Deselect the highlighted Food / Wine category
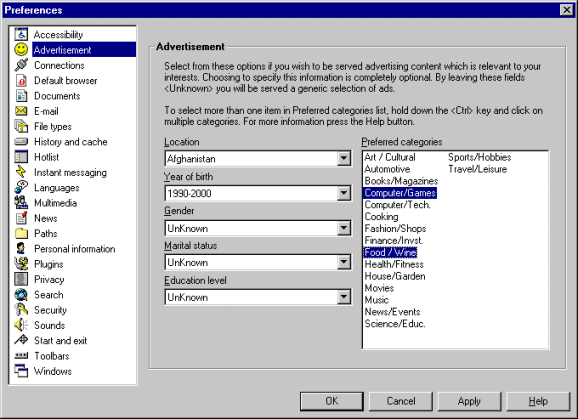The image size is (578, 419). pyautogui.click(x=390, y=252)
